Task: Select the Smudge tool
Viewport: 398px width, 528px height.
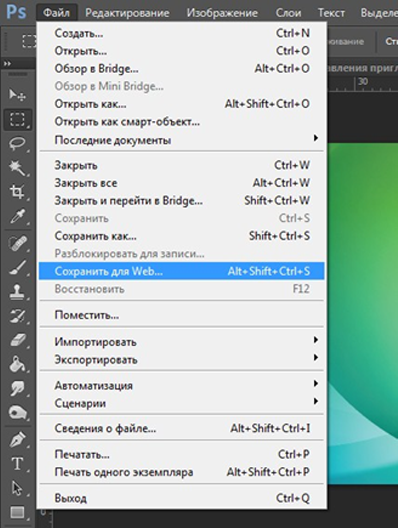Action: click(17, 389)
